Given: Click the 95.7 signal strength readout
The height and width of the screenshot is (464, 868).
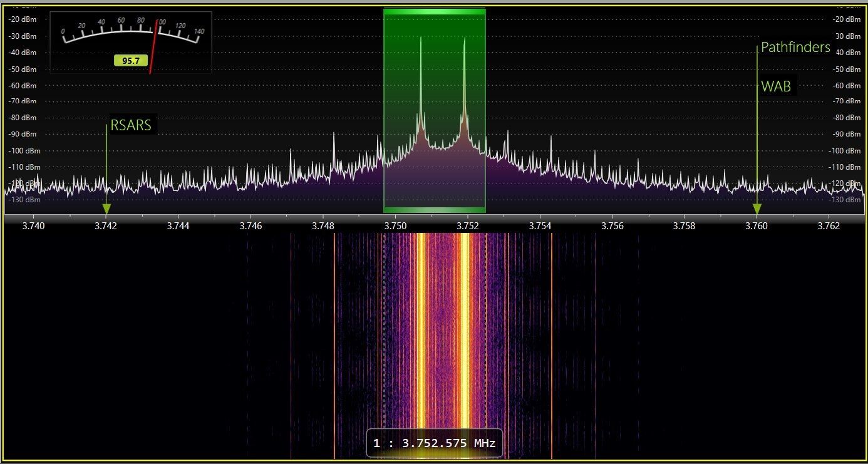Looking at the screenshot, I should point(130,61).
